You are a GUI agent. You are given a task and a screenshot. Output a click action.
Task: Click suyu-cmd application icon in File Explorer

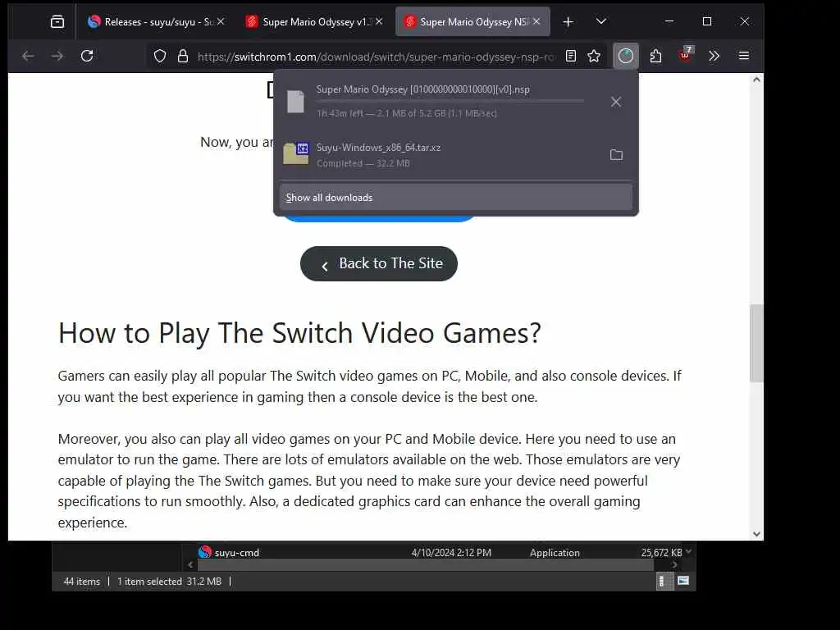click(204, 552)
